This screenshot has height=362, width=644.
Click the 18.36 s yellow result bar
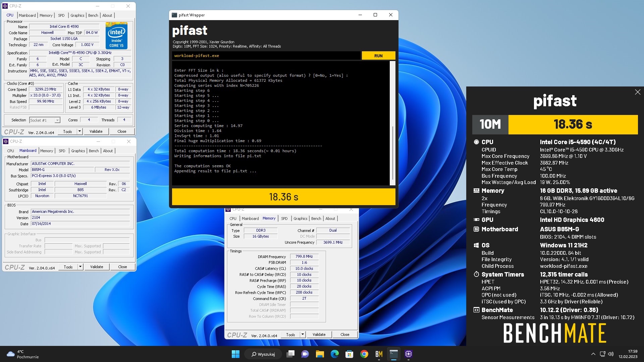pos(283,197)
